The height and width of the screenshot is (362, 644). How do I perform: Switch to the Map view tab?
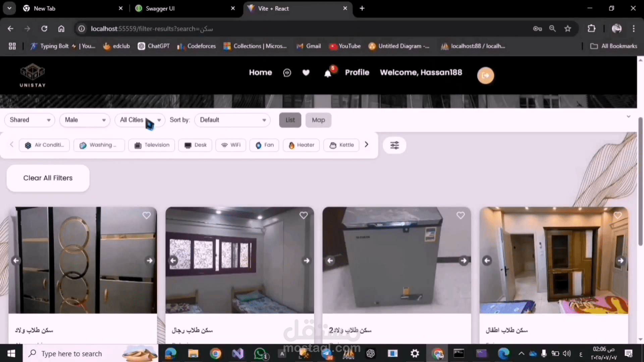318,120
